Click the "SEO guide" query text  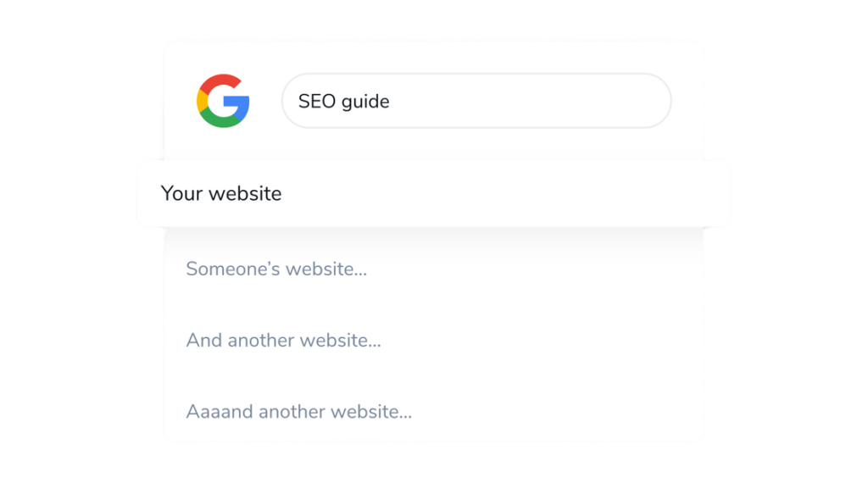(x=343, y=102)
